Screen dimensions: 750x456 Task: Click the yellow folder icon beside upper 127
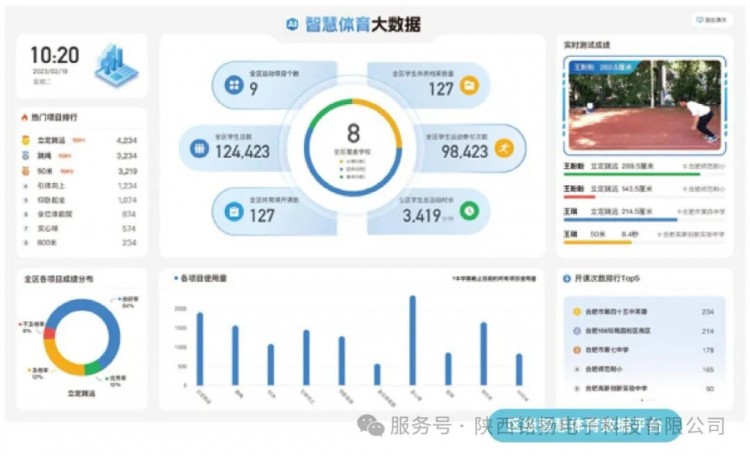[x=469, y=85]
